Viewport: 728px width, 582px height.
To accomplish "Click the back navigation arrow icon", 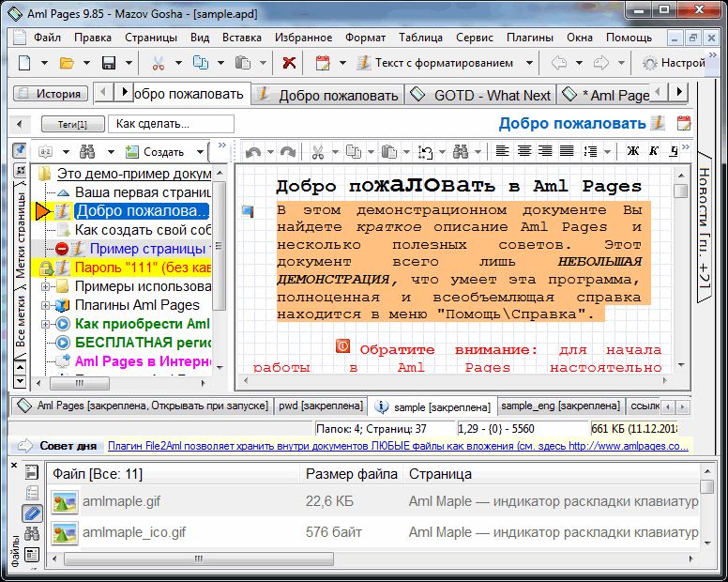I will tap(559, 63).
